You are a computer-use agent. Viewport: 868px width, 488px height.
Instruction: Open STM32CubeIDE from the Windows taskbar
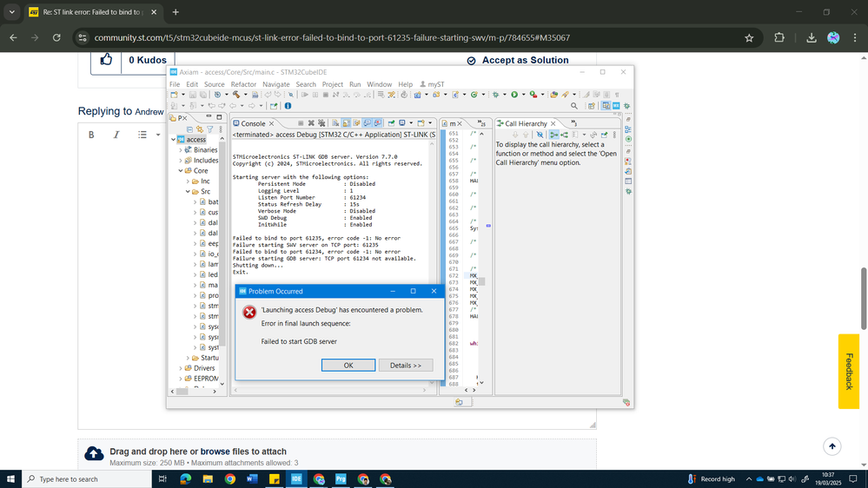[x=296, y=478]
